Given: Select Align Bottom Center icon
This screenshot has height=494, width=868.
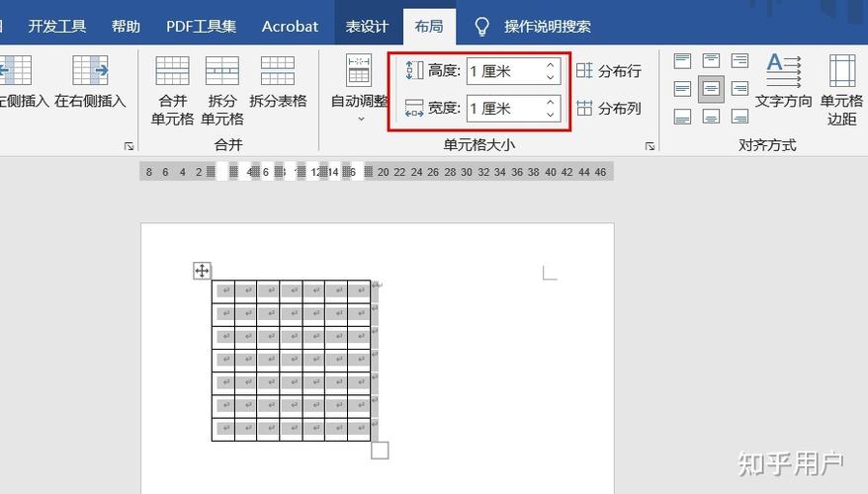Looking at the screenshot, I should 711,117.
